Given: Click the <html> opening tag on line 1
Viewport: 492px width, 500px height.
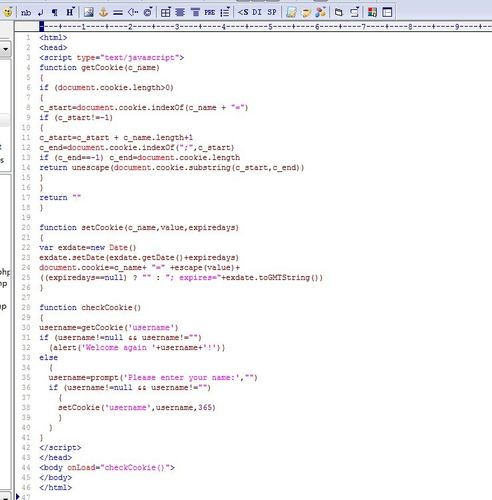Looking at the screenshot, I should 53,38.
